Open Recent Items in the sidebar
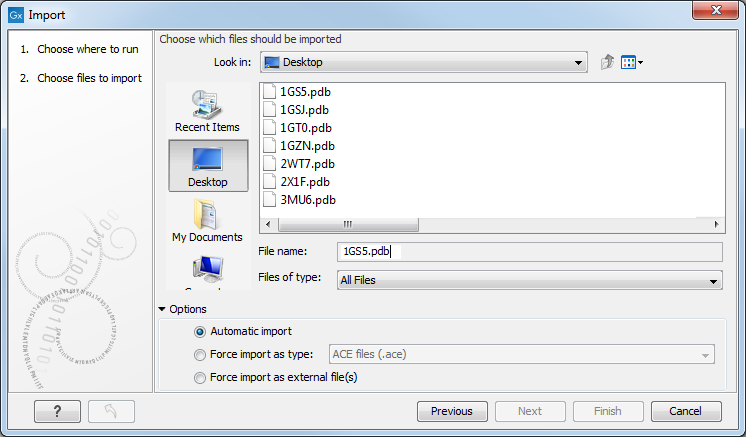Image resolution: width=746 pixels, height=437 pixels. pyautogui.click(x=207, y=108)
